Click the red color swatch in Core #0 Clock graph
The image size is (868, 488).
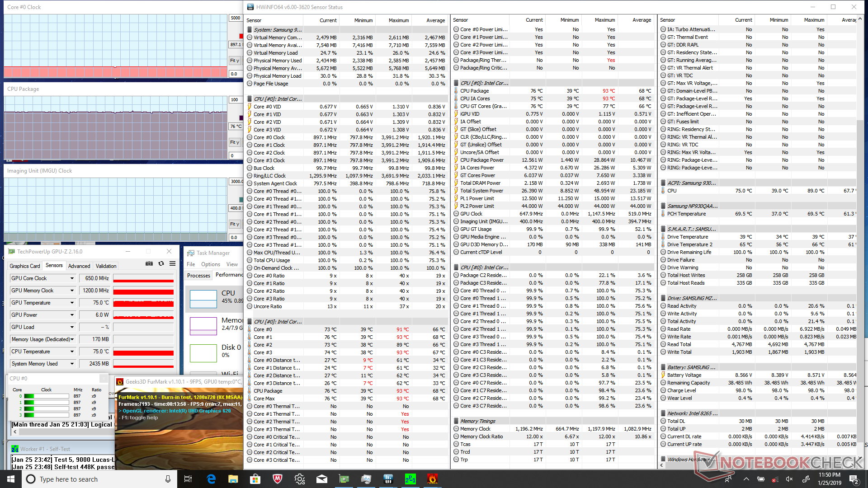(241, 36)
